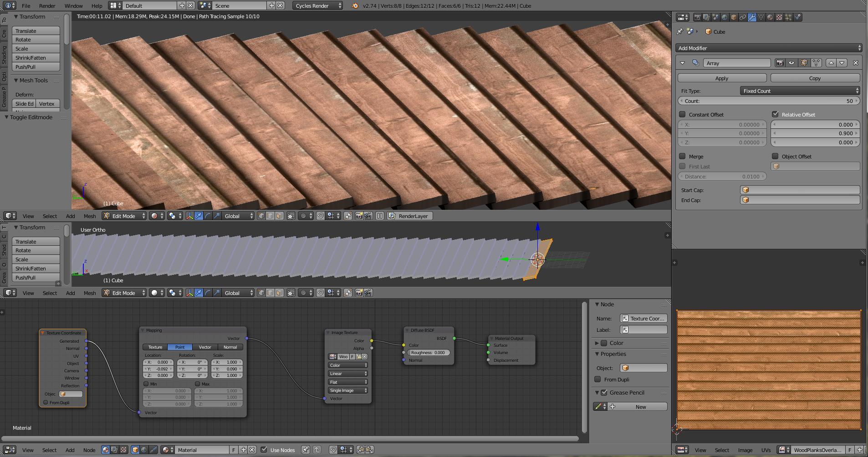Toggle Array modifier render camera icon
Image resolution: width=868 pixels, height=457 pixels.
click(x=780, y=63)
